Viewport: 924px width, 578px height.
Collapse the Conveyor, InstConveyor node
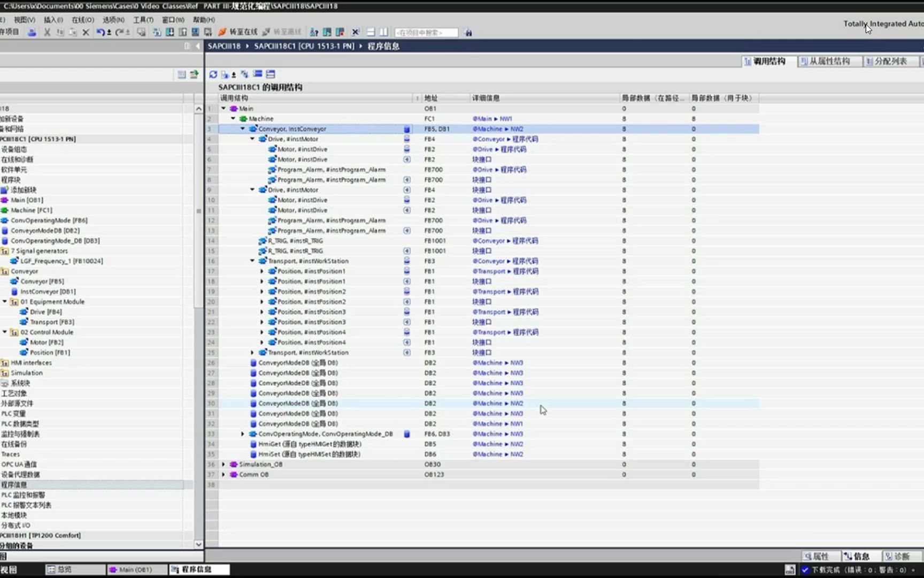point(243,128)
